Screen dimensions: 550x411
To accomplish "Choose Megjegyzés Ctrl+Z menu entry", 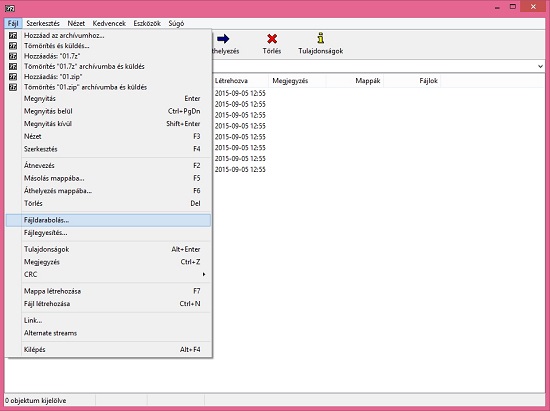I will tap(108, 262).
